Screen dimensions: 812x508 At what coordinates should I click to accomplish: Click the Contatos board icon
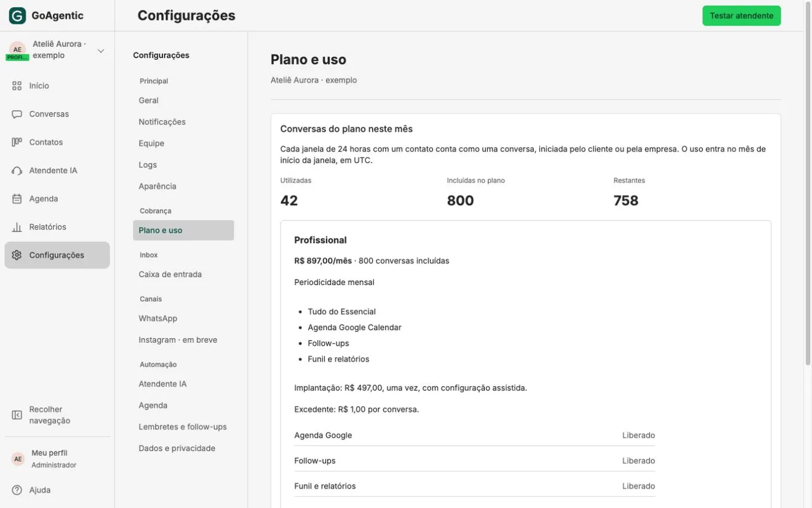tap(17, 142)
